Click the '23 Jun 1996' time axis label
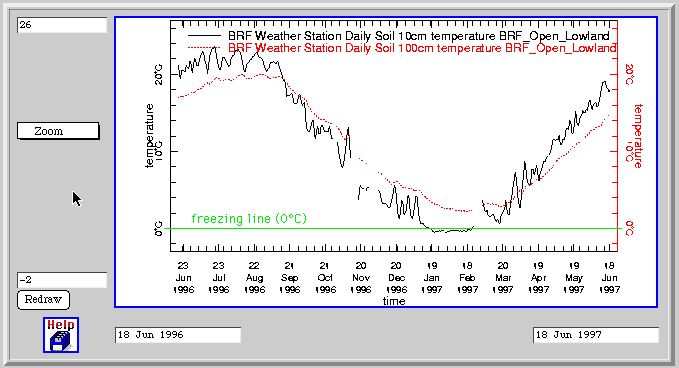 coord(183,278)
